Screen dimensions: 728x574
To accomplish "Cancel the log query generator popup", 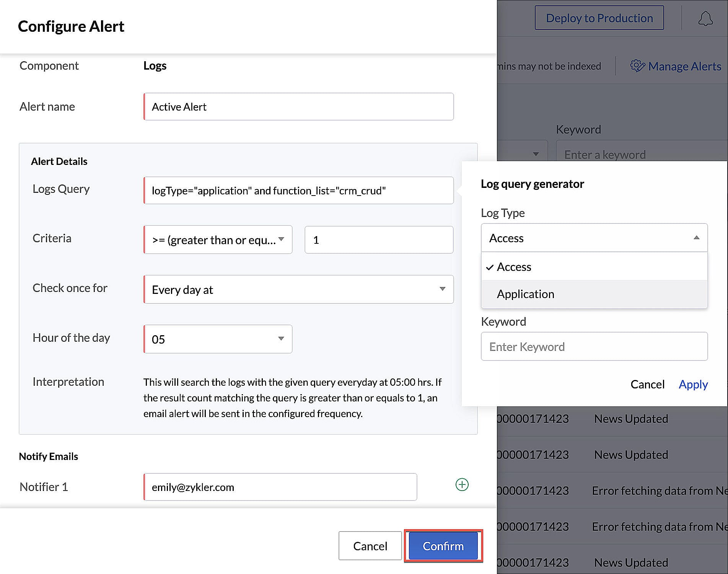I will pyautogui.click(x=647, y=384).
